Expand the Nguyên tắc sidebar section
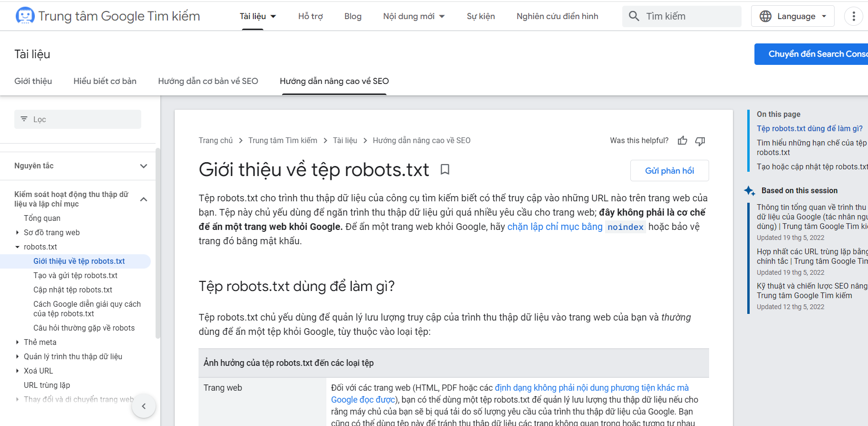Screen dimensions: 868x426 point(144,166)
